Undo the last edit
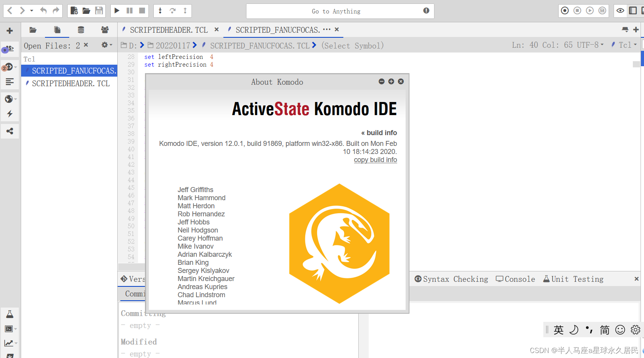 tap(43, 11)
